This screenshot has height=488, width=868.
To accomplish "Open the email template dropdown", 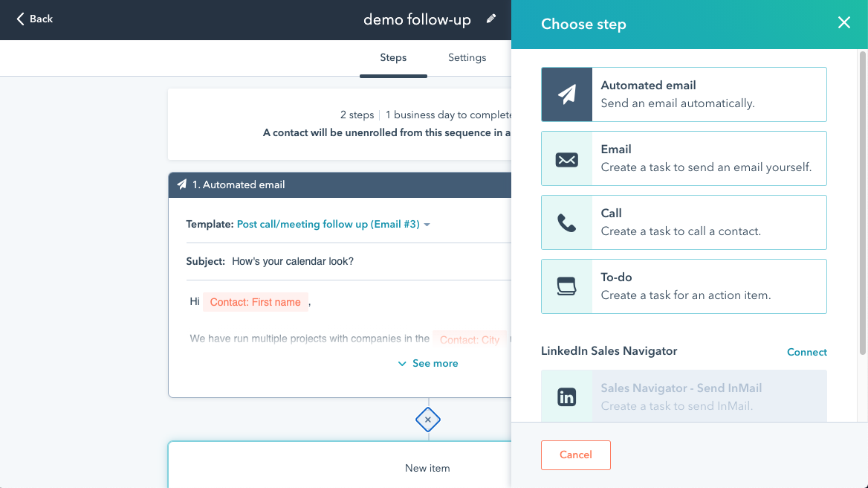I will tap(331, 224).
